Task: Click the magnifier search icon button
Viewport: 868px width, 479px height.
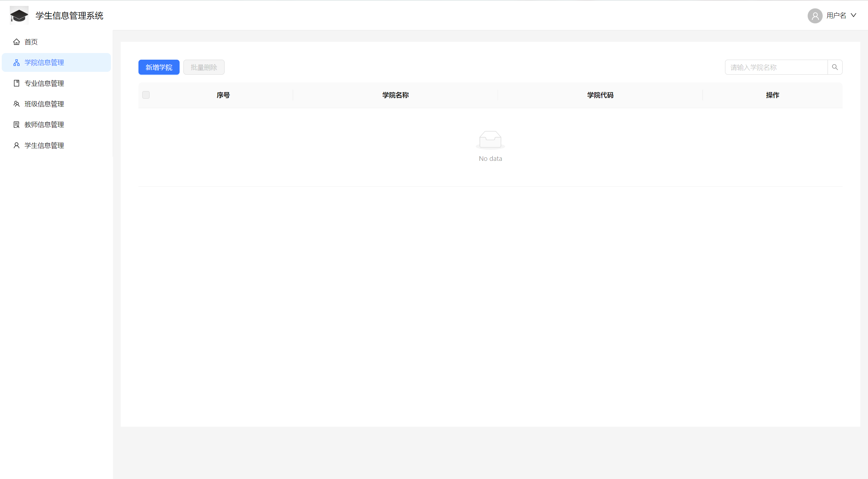Action: pos(835,67)
